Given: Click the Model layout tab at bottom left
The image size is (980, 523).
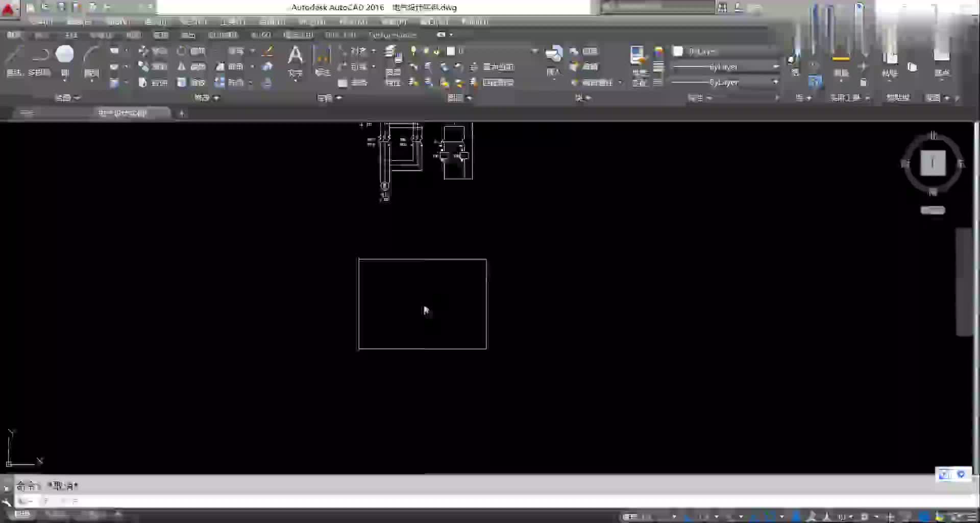Looking at the screenshot, I should pyautogui.click(x=22, y=514).
